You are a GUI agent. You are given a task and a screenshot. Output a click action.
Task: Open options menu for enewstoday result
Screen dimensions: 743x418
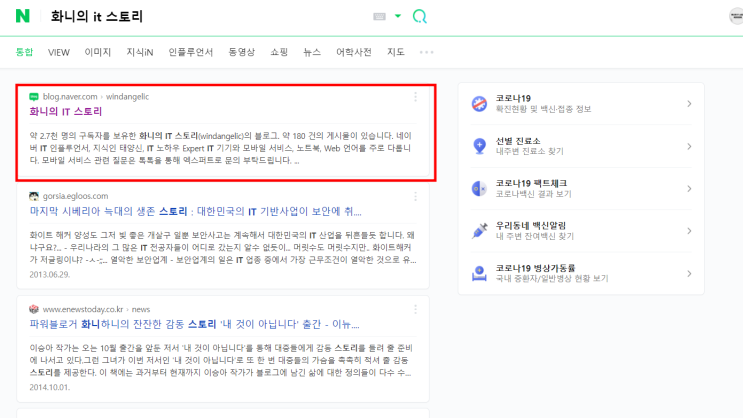(416, 309)
